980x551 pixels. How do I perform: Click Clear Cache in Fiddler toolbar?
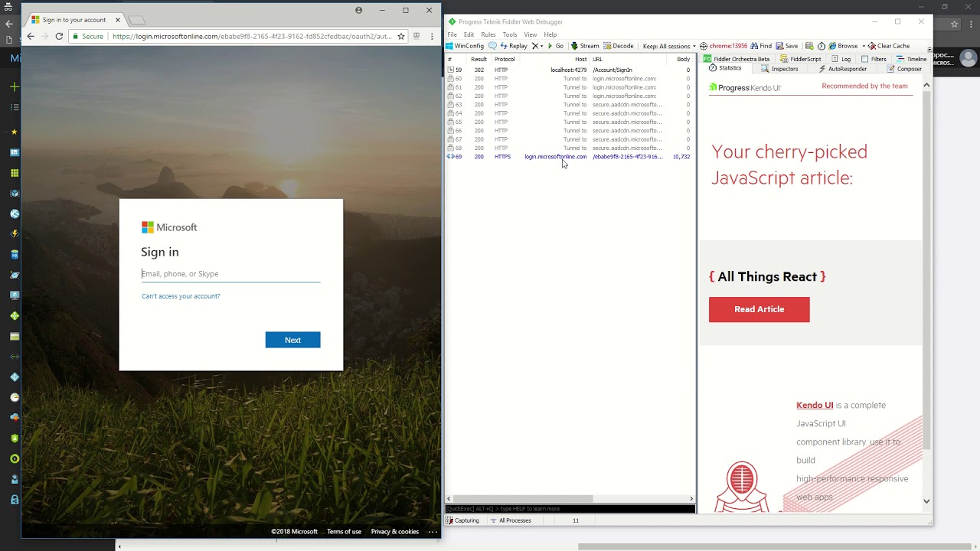pyautogui.click(x=889, y=46)
